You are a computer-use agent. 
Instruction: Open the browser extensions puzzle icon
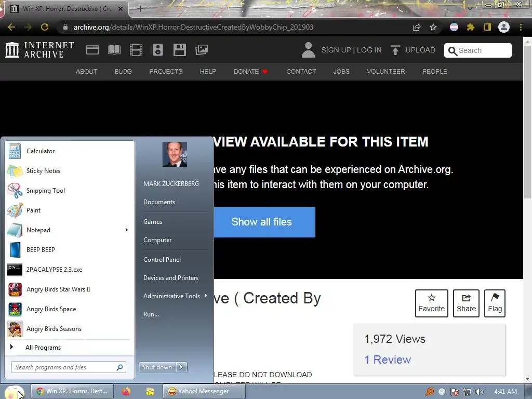click(x=471, y=27)
